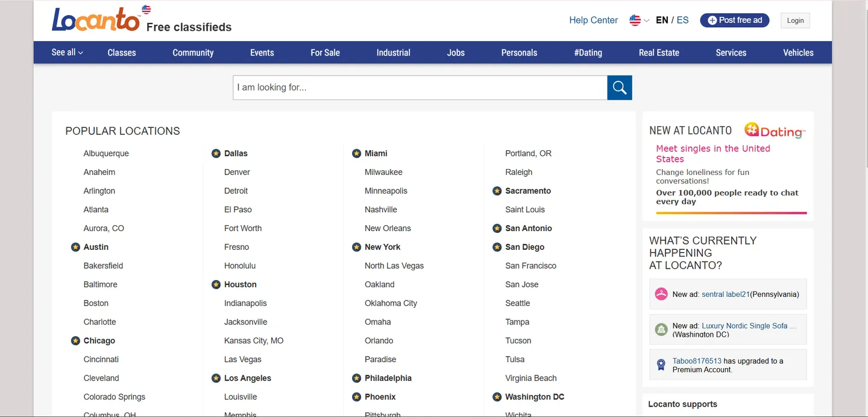Click the star icon beside San Antonio
The image size is (868, 417).
[x=497, y=228]
